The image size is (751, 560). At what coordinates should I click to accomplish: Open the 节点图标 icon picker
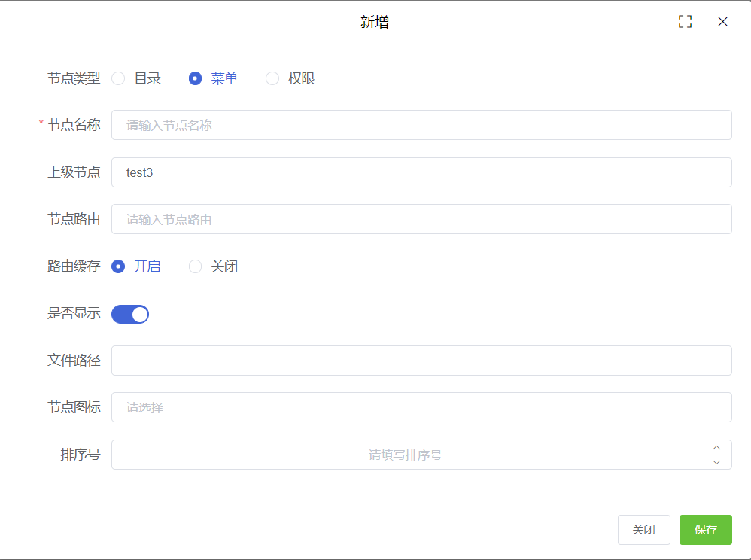[x=421, y=407]
